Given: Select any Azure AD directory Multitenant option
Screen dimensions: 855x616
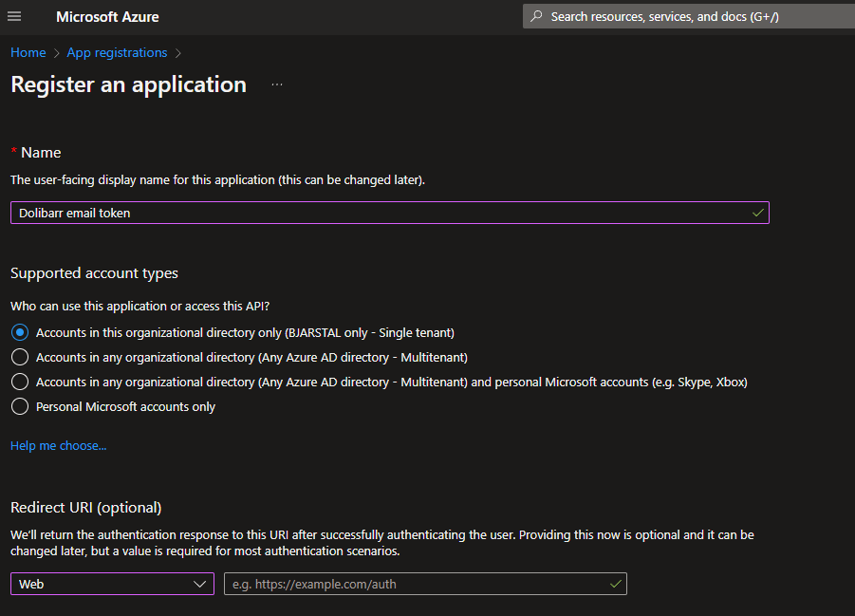Looking at the screenshot, I should point(20,357).
